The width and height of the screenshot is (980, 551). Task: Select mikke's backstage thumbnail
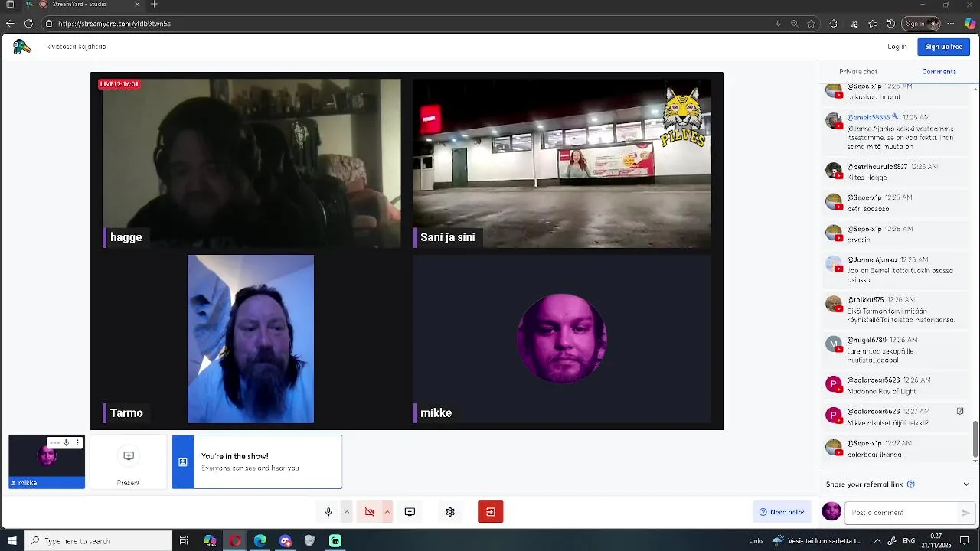(47, 461)
